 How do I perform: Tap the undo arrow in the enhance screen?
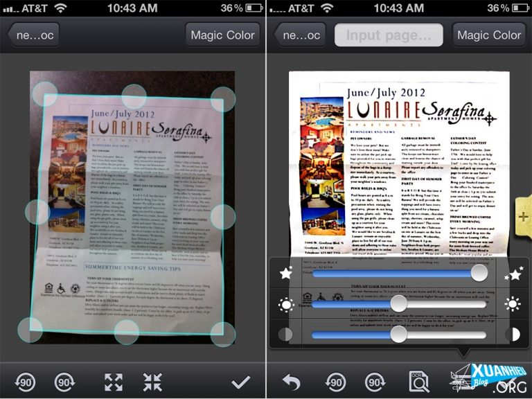pyautogui.click(x=292, y=382)
